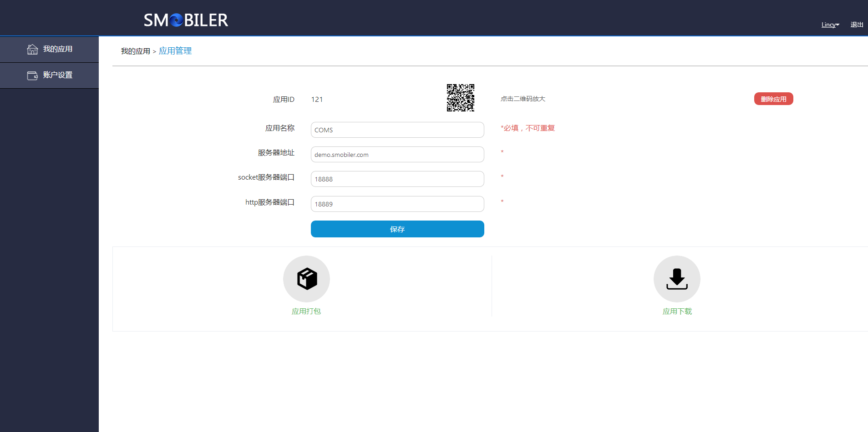
Task: Click the http服务器端口 label
Action: [270, 202]
